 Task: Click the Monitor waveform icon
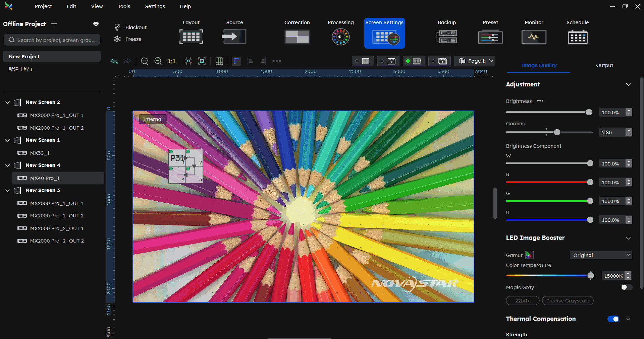pyautogui.click(x=534, y=37)
